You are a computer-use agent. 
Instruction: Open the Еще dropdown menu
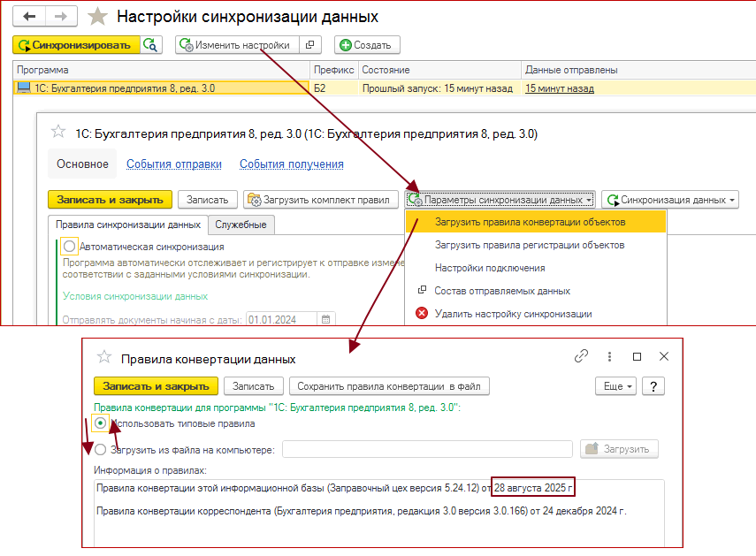coord(616,386)
